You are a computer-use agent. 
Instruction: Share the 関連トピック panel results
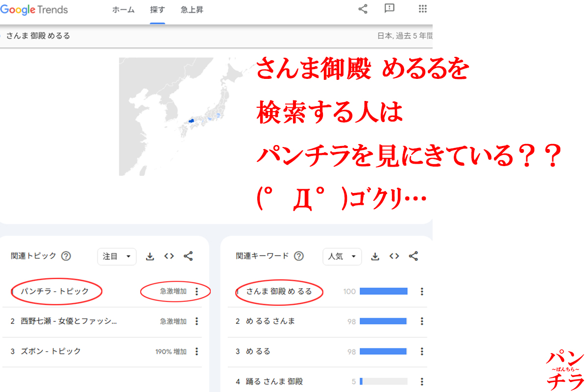pyautogui.click(x=188, y=256)
